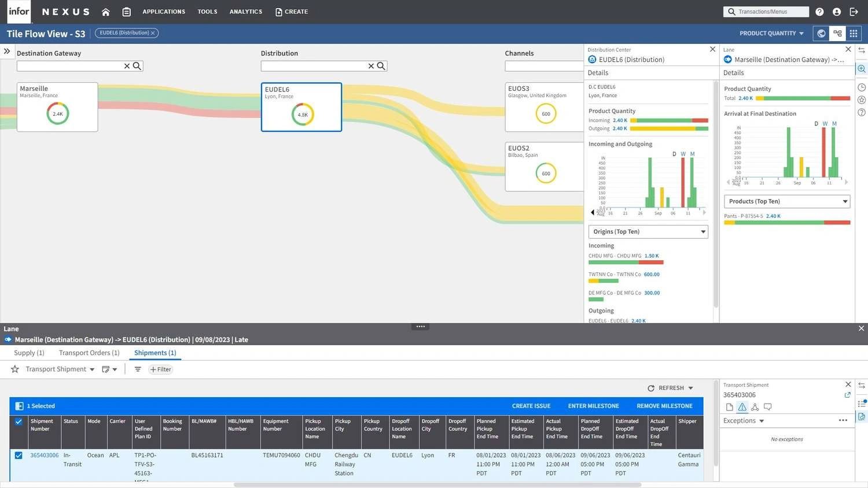Switch to the globe map view

coord(821,34)
